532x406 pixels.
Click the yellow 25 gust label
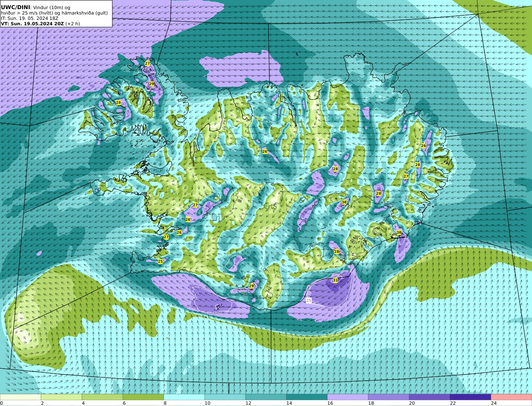click(x=160, y=262)
